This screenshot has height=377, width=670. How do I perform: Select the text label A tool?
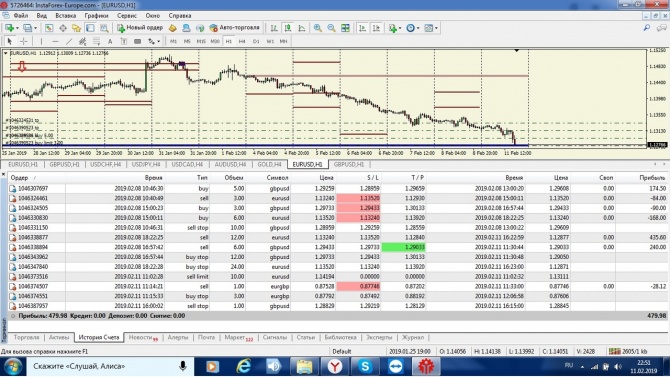(110, 41)
